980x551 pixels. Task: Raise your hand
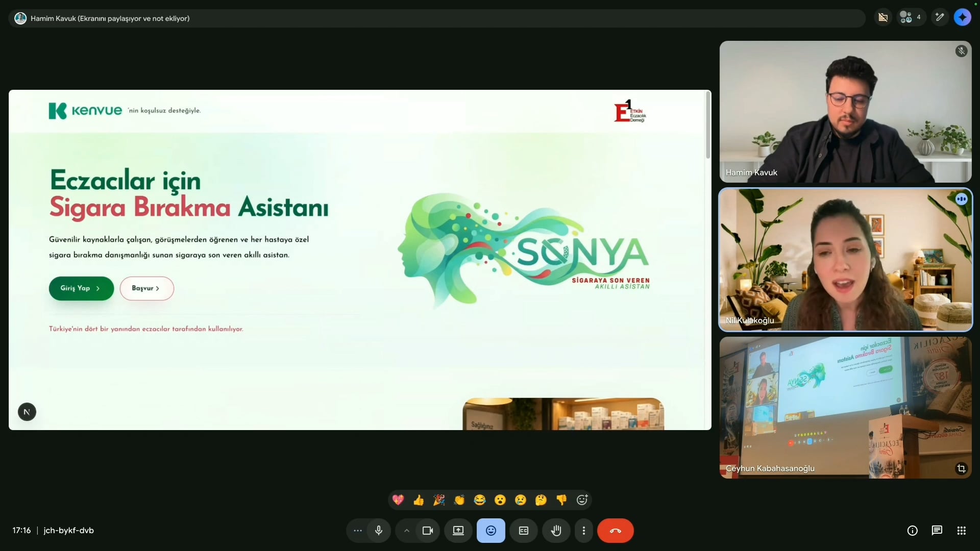tap(556, 531)
